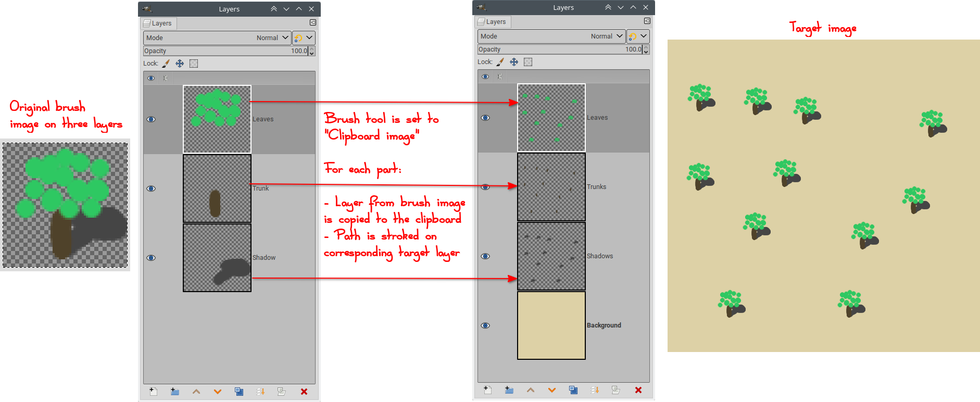
Task: Raise the layer in right Layers panel
Action: point(531,390)
